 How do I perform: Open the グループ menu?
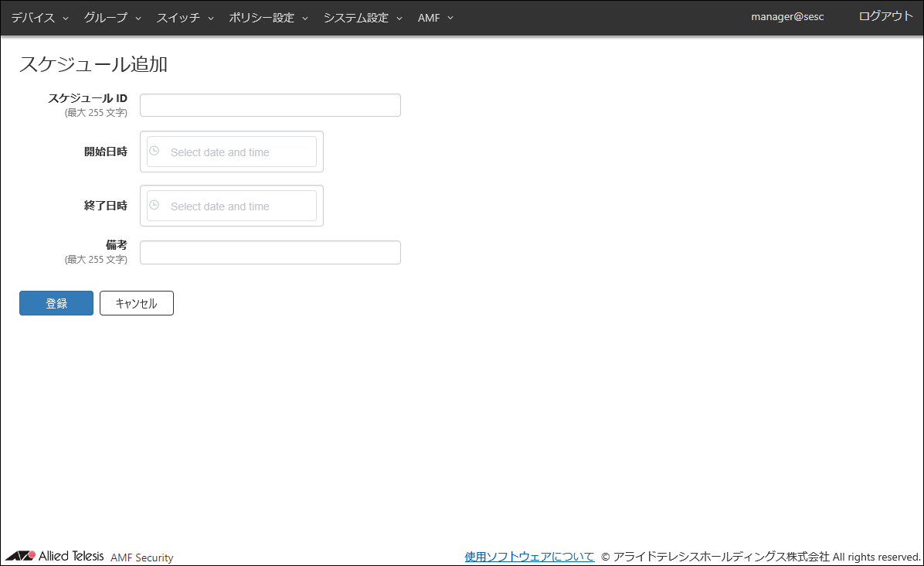(x=105, y=18)
